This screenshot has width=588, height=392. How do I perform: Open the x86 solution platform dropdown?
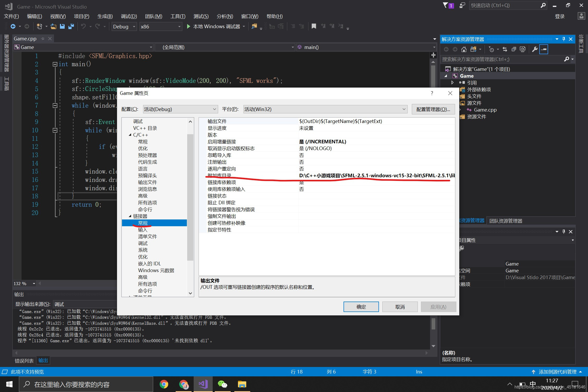(x=161, y=27)
